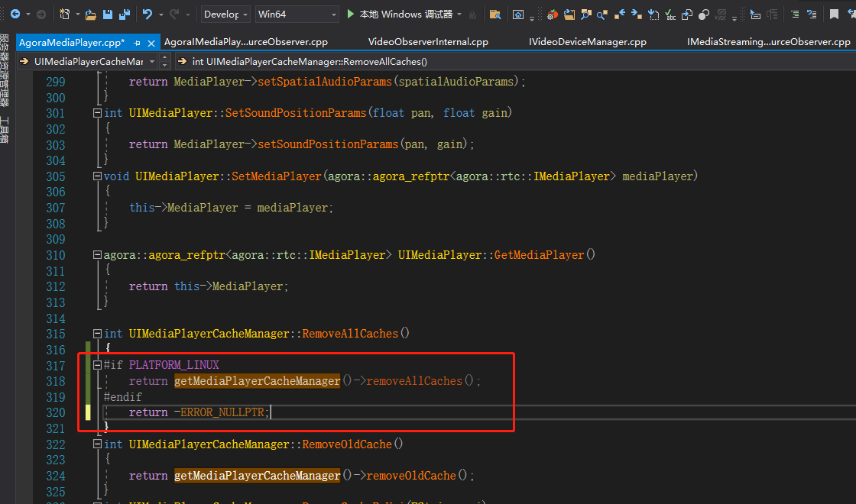Collapse the RemoveOldCache function body

[x=97, y=444]
